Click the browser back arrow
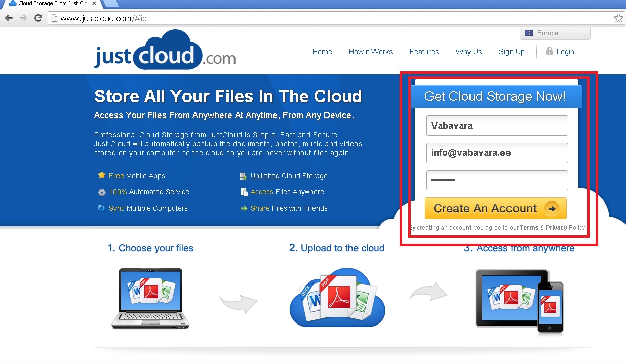626x364 pixels. (9, 18)
